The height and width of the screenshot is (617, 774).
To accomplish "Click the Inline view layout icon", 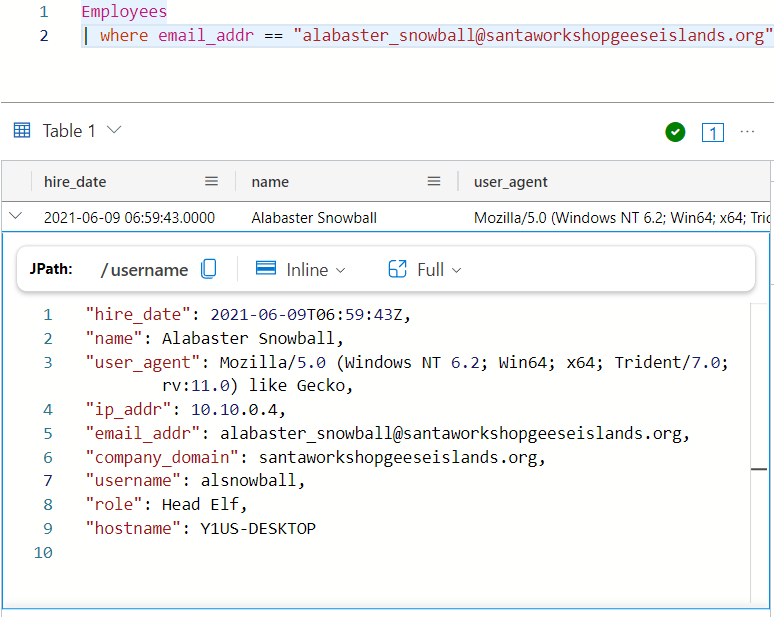I will point(266,269).
